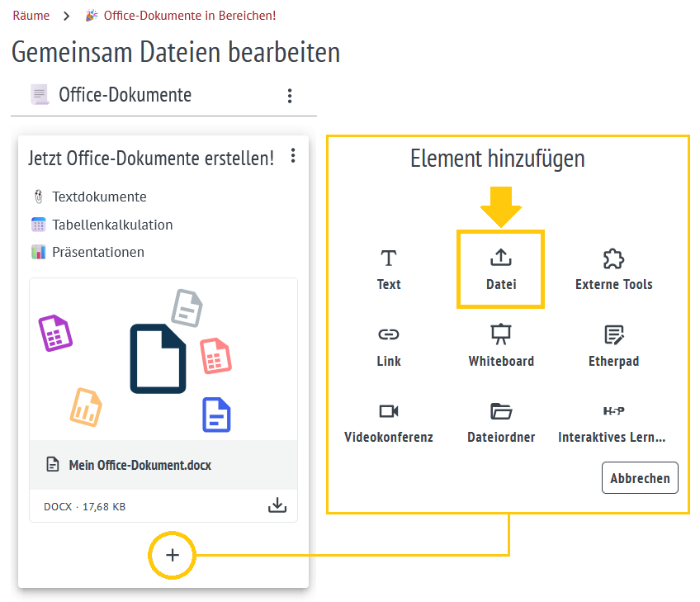The height and width of the screenshot is (602, 700).
Task: Pick the Externe Tools puzzle icon
Action: pyautogui.click(x=613, y=259)
